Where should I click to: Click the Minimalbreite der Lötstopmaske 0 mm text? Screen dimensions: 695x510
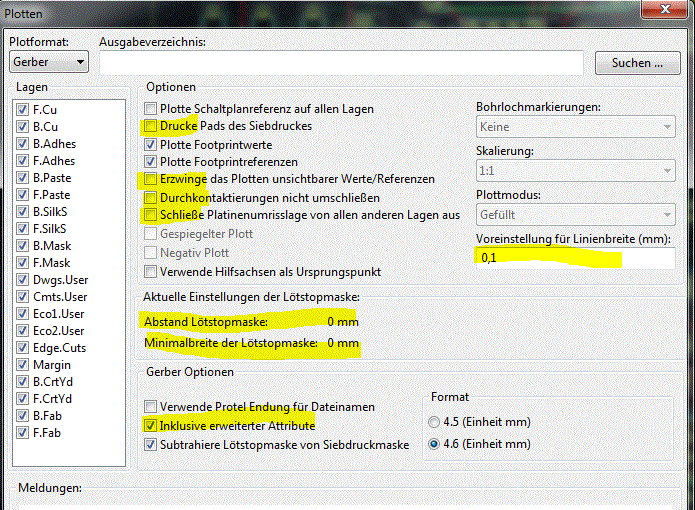pyautogui.click(x=251, y=343)
